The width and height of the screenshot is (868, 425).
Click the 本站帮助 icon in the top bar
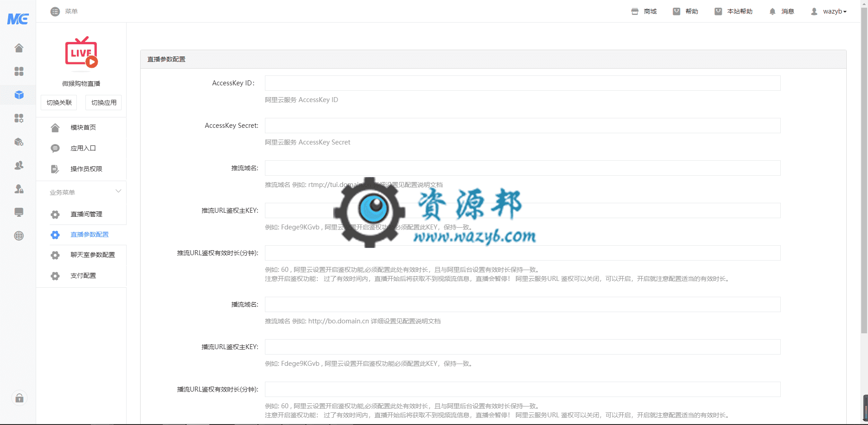click(718, 11)
